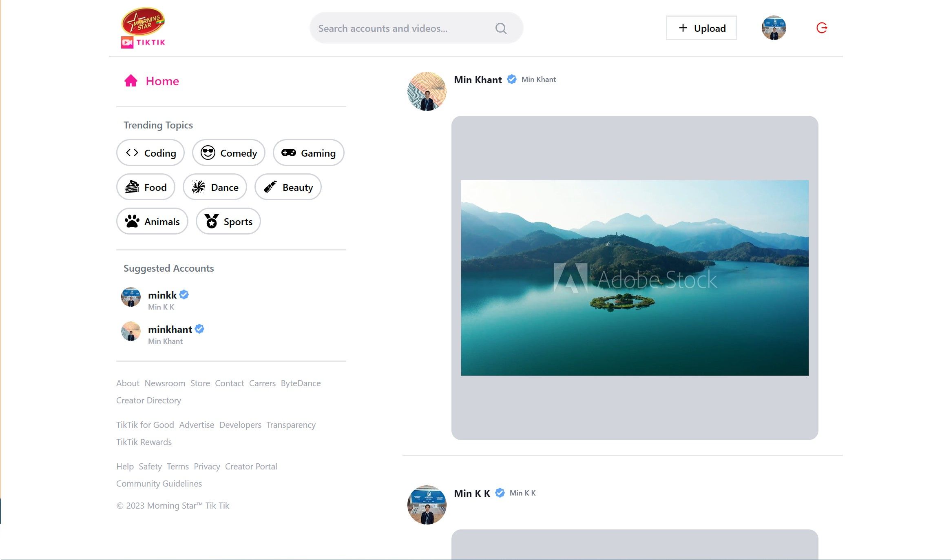Click the pink Home house icon

(x=131, y=81)
